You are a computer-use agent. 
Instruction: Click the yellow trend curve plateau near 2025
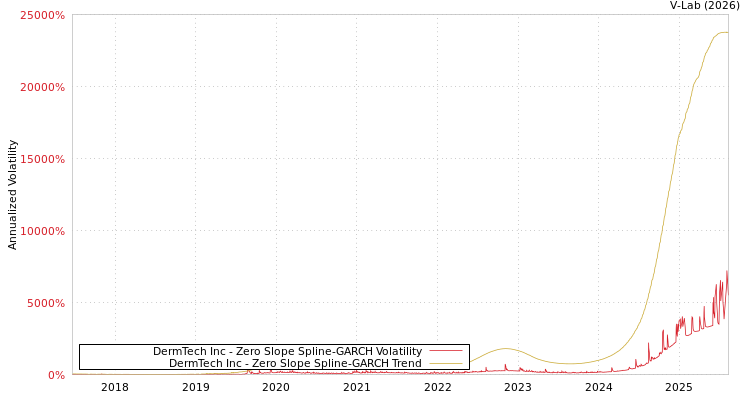click(x=722, y=33)
